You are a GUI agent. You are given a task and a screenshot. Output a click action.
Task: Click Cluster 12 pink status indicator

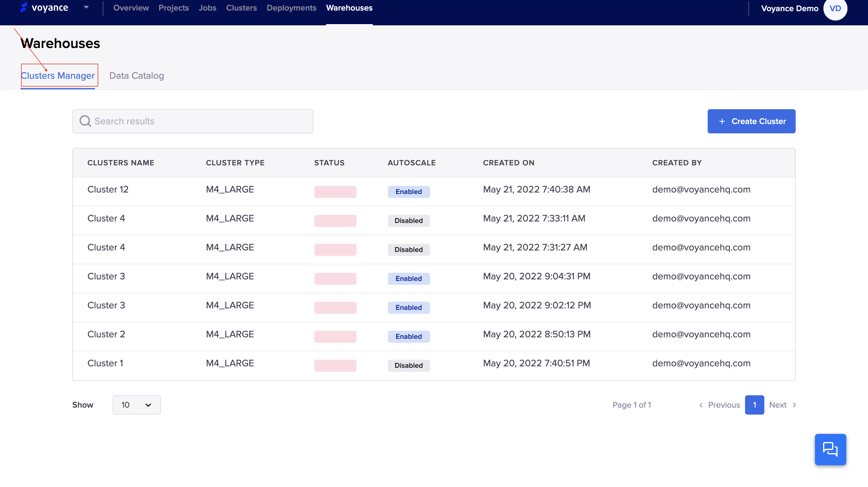(x=335, y=192)
